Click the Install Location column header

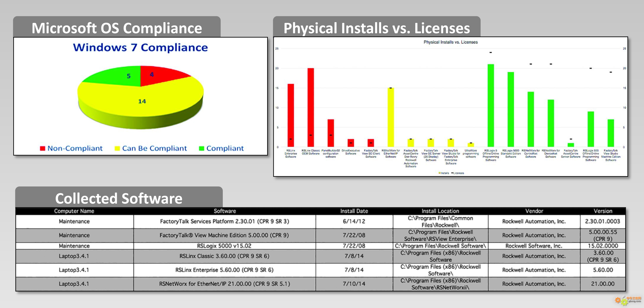tap(440, 211)
